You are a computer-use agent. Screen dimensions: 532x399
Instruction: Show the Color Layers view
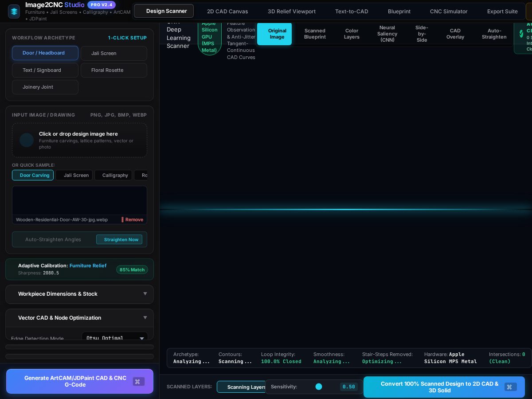[x=352, y=34]
